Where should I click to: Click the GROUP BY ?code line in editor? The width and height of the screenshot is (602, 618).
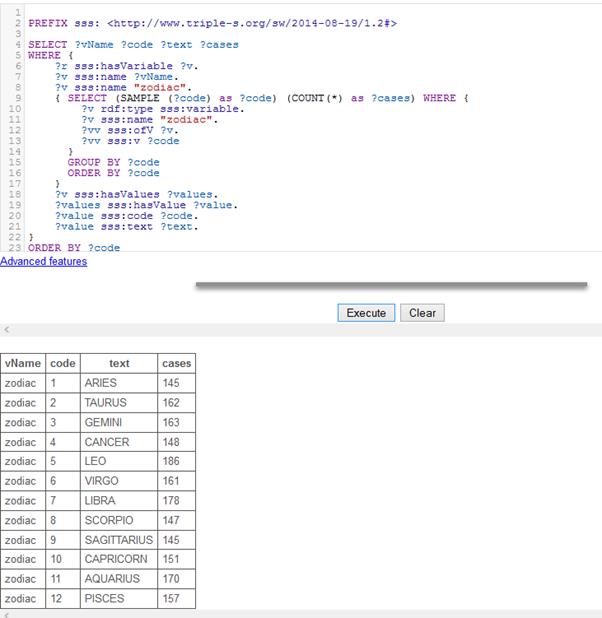[x=114, y=162]
